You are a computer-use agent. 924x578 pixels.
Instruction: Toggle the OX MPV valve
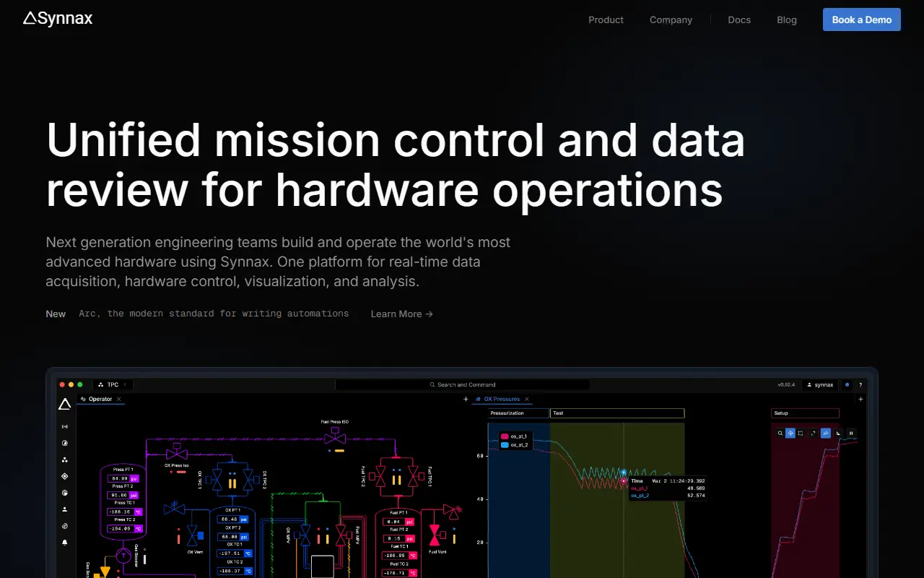[x=305, y=535]
